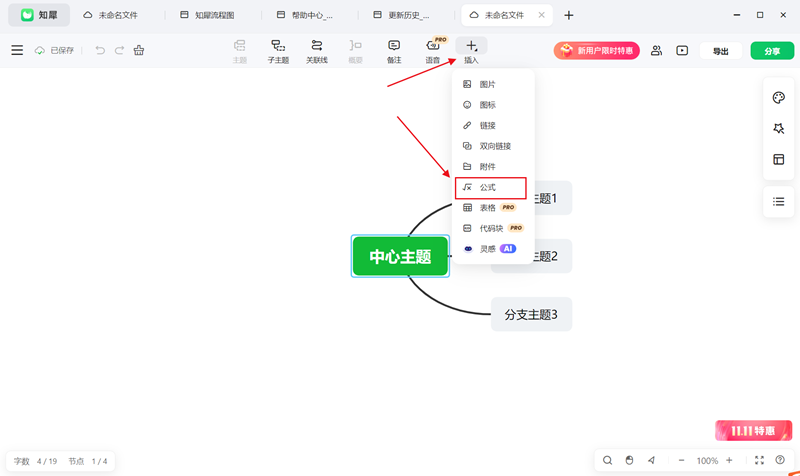Screen dimensions: 800x476
Task: Click the 节点 1/4 node count
Action: (88, 461)
